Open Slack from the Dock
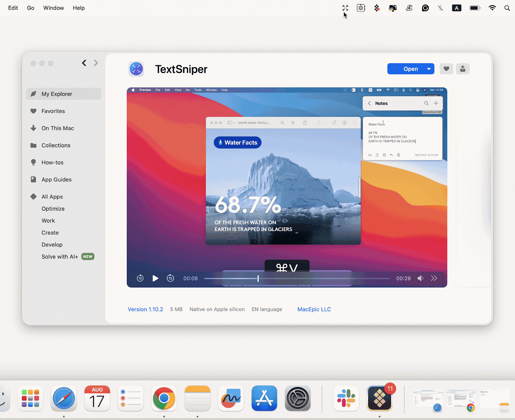 tap(346, 398)
